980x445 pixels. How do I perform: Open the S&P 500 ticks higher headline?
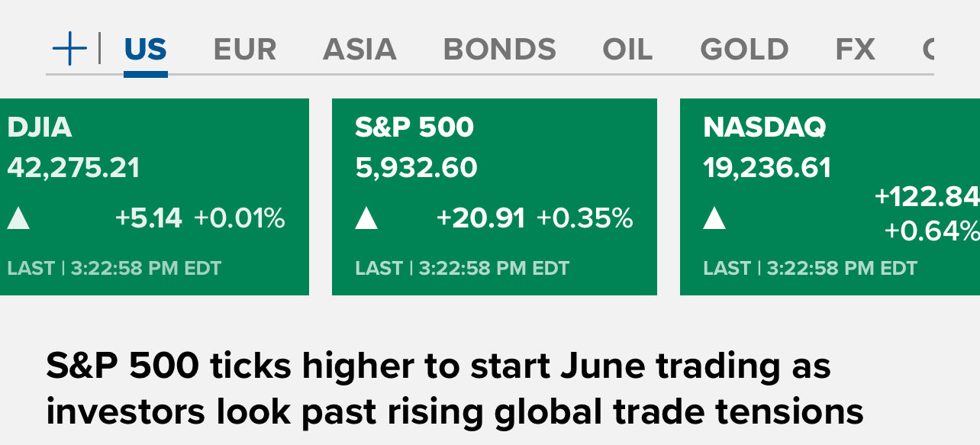tap(454, 389)
